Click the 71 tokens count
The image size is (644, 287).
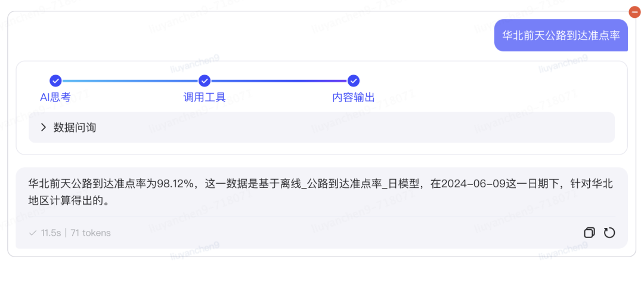coord(91,233)
